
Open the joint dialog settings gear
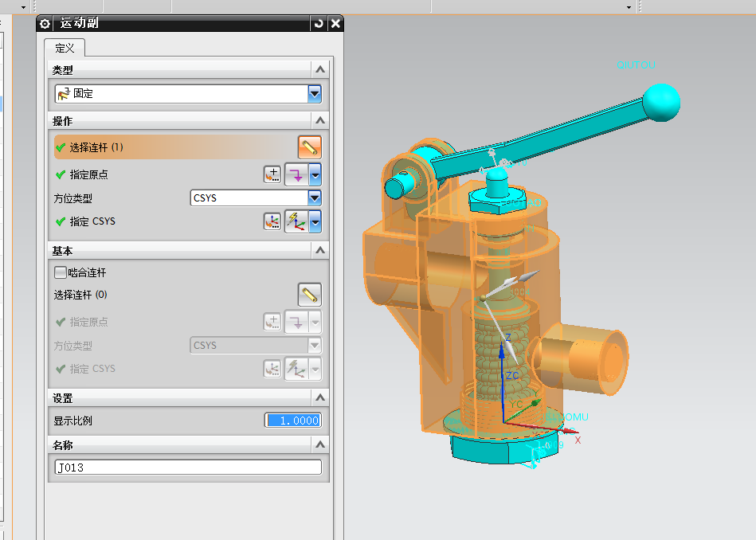coord(45,24)
